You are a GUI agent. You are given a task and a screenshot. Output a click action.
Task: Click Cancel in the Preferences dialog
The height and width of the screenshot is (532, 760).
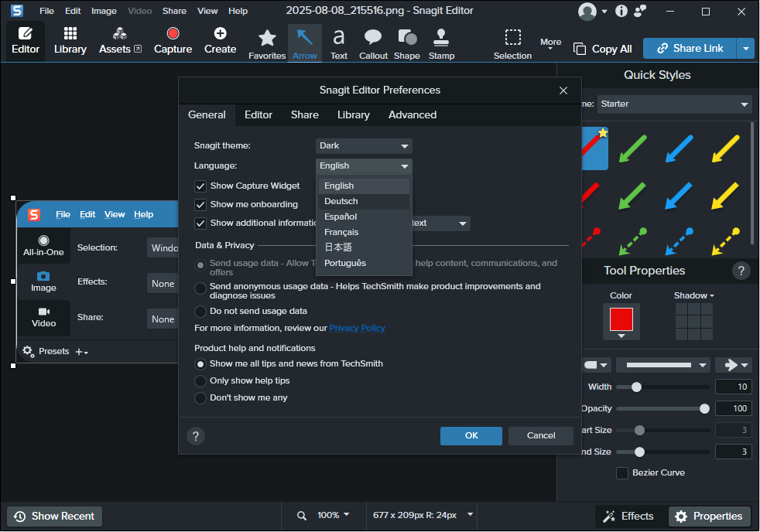point(541,436)
